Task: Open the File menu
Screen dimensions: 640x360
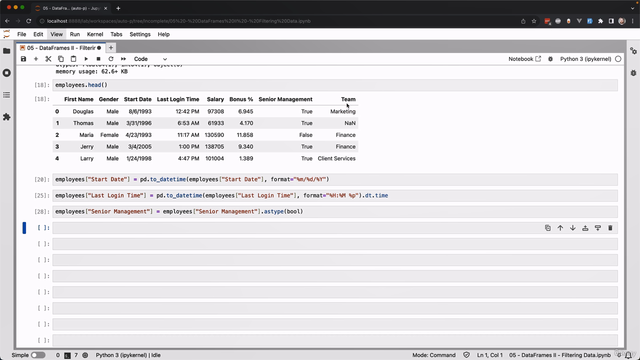Action: [22, 34]
